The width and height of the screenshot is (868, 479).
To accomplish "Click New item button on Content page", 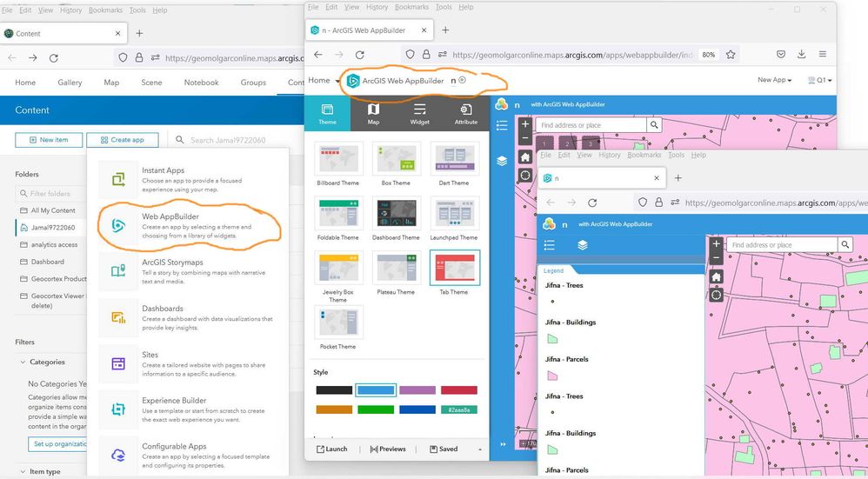I will point(49,140).
